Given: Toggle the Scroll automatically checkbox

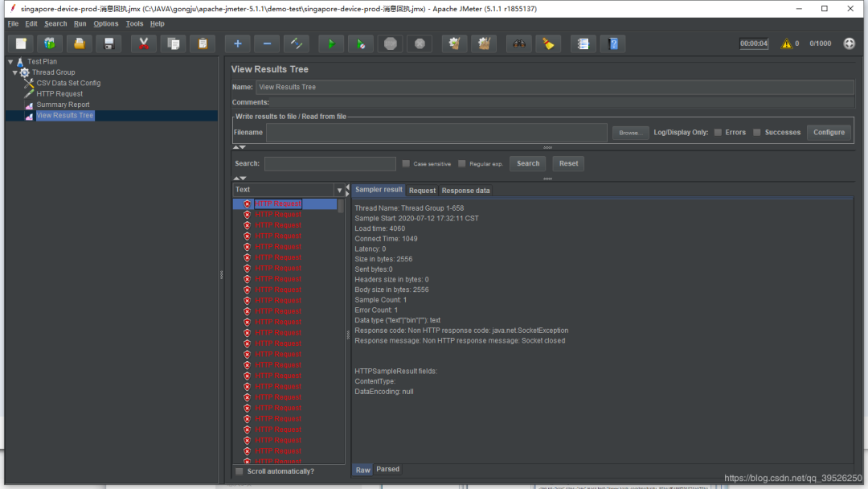Looking at the screenshot, I should (x=239, y=471).
